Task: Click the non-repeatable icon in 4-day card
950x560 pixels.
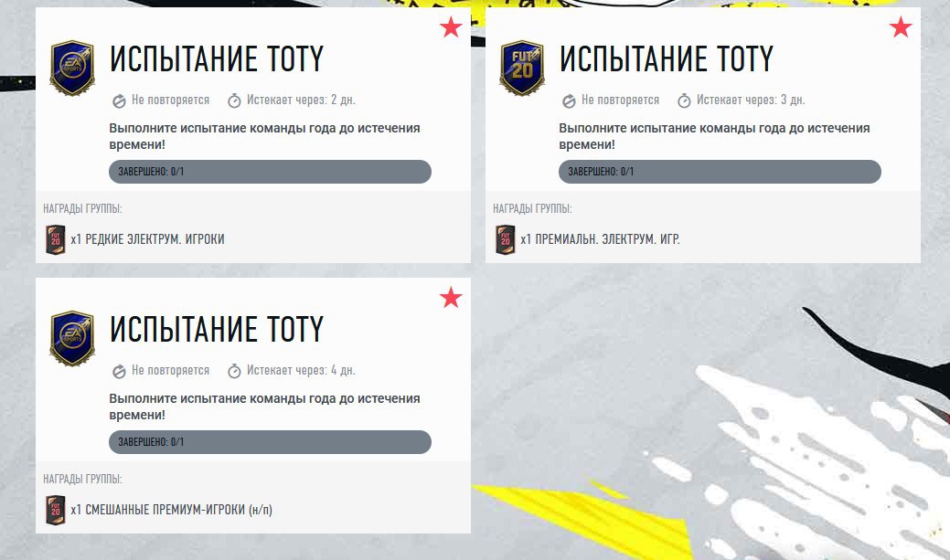Action: tap(120, 371)
